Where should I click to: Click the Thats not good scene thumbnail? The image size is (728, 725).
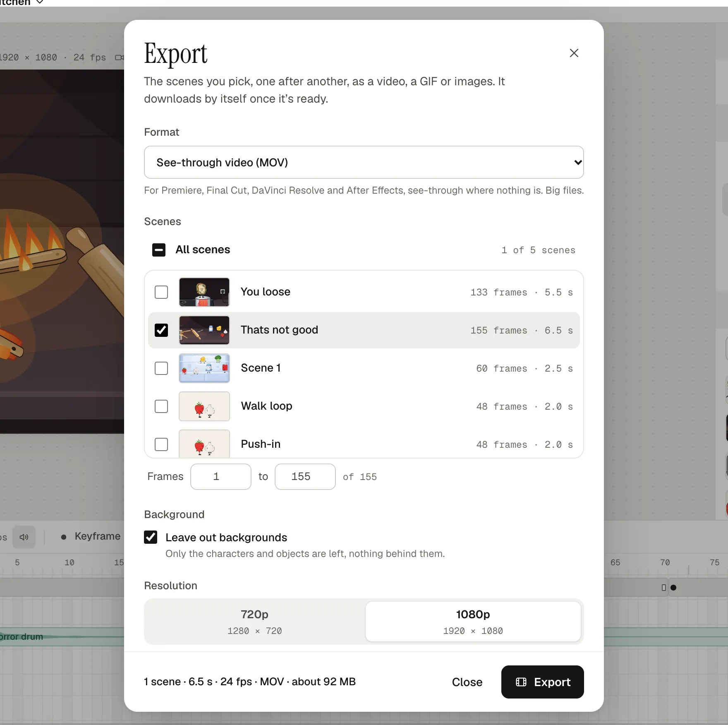coord(204,330)
